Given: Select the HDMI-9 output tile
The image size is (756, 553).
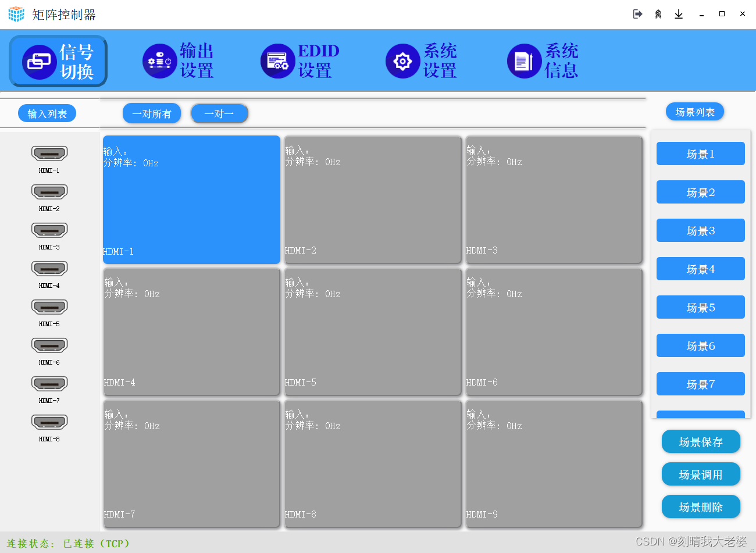Looking at the screenshot, I should tap(554, 463).
